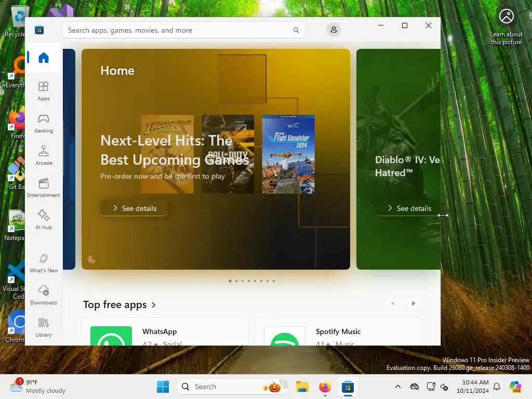Open Firefox from the taskbar
532x399 pixels.
click(x=325, y=387)
